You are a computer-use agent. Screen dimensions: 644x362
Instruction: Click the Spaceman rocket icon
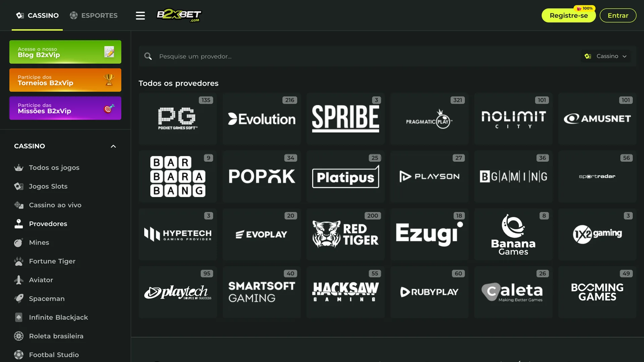(19, 298)
